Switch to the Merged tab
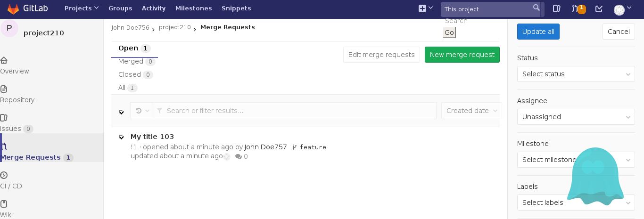Image resolution: width=644 pixels, height=219 pixels. (x=131, y=61)
